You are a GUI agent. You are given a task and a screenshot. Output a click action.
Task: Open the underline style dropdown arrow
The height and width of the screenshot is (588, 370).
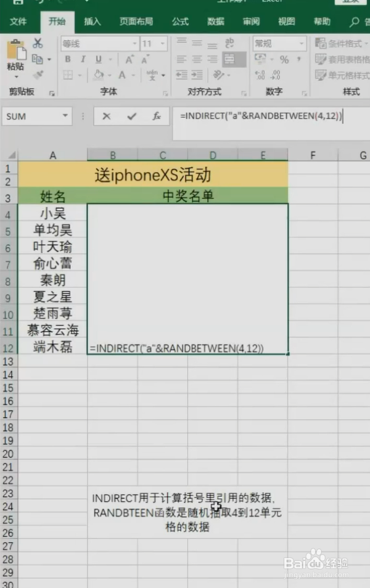click(110, 59)
